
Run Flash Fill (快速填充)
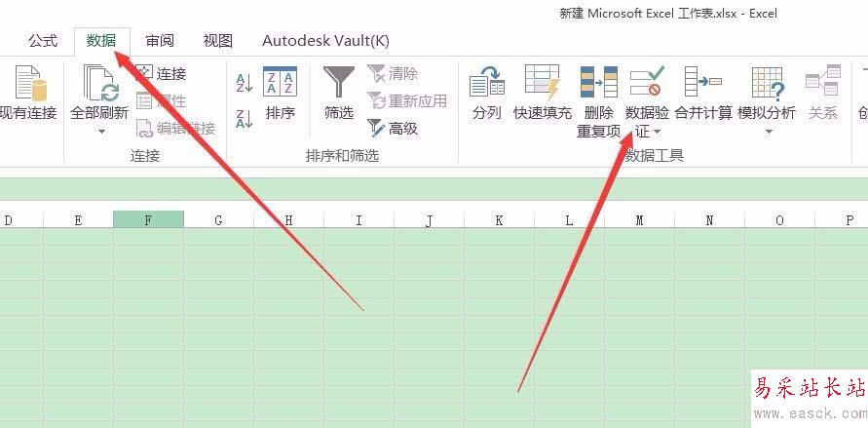(x=543, y=94)
